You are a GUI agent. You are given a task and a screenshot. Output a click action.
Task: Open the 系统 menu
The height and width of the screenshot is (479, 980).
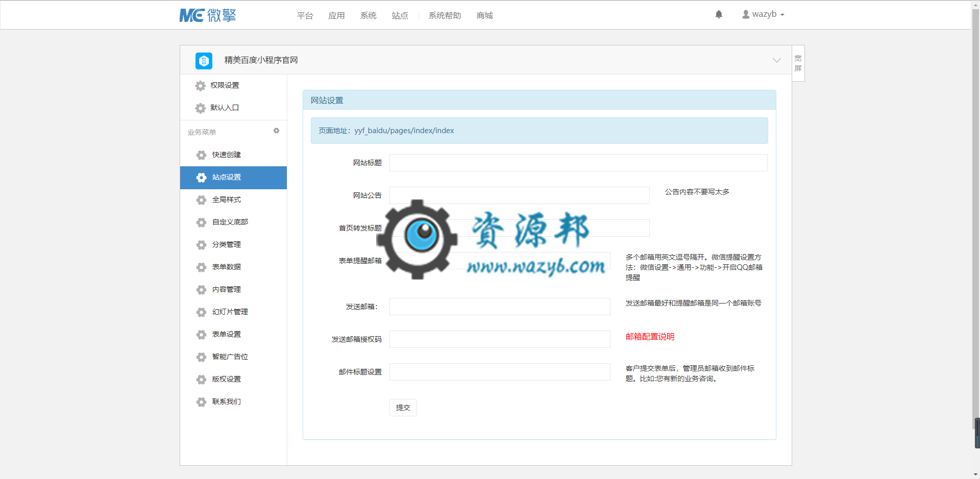click(x=368, y=16)
